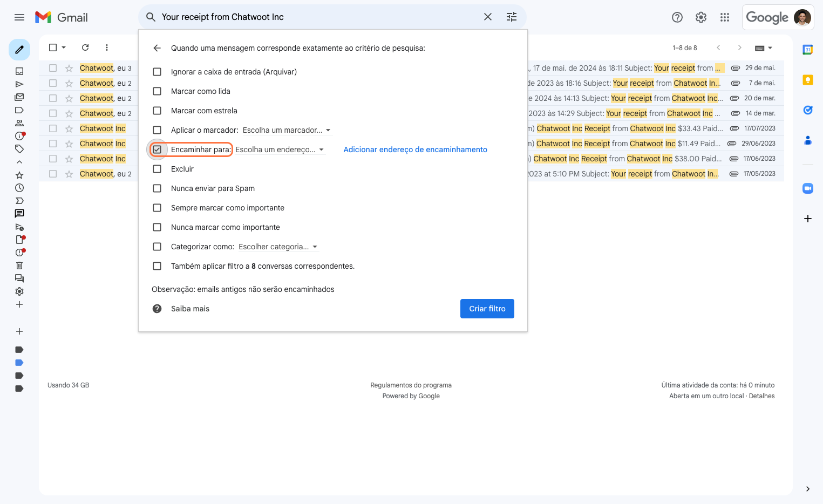Open the blue label in sidebar
Screen dimensions: 823x504
19,363
